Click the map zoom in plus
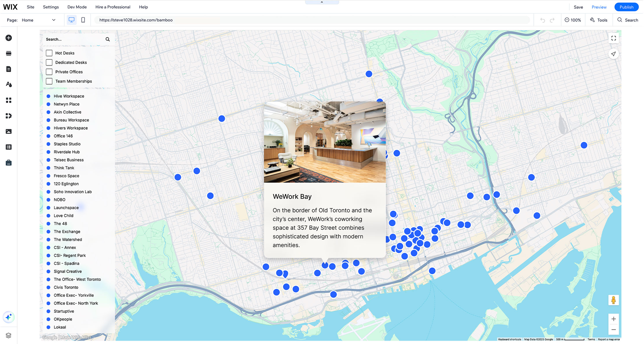This screenshot has width=644, height=344. [613, 319]
